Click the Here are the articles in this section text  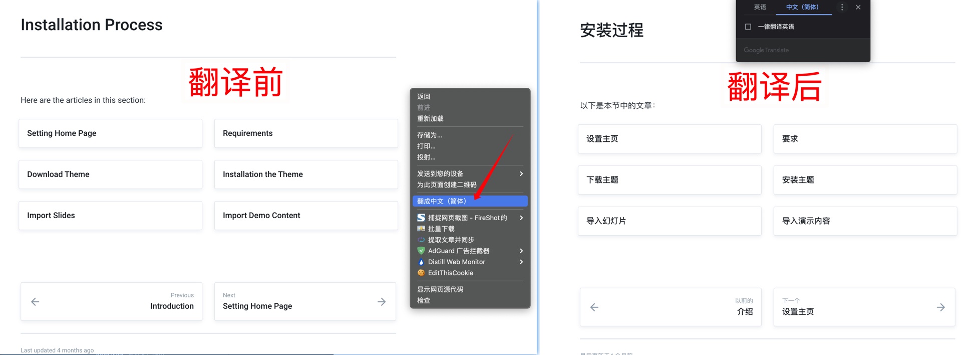pos(83,100)
